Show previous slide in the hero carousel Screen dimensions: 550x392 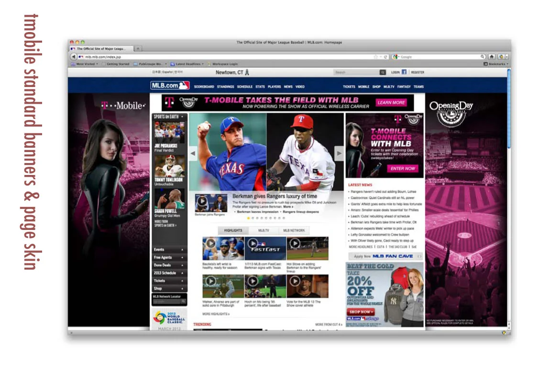click(193, 153)
